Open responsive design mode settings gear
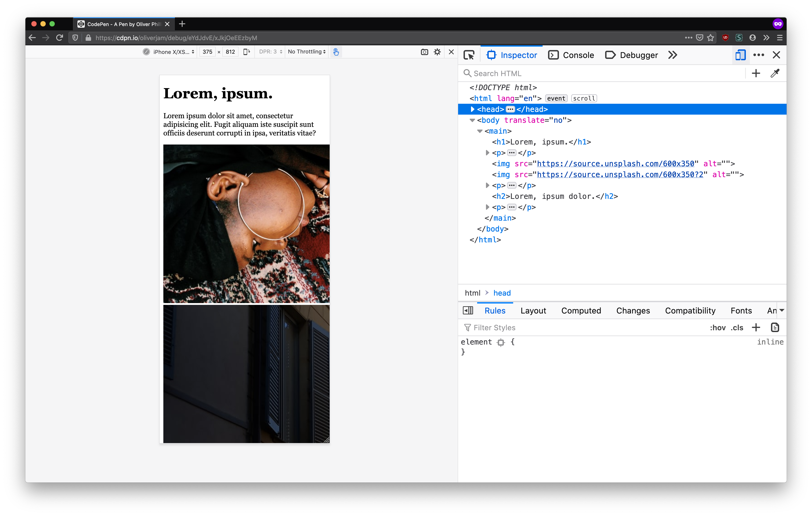 (437, 52)
